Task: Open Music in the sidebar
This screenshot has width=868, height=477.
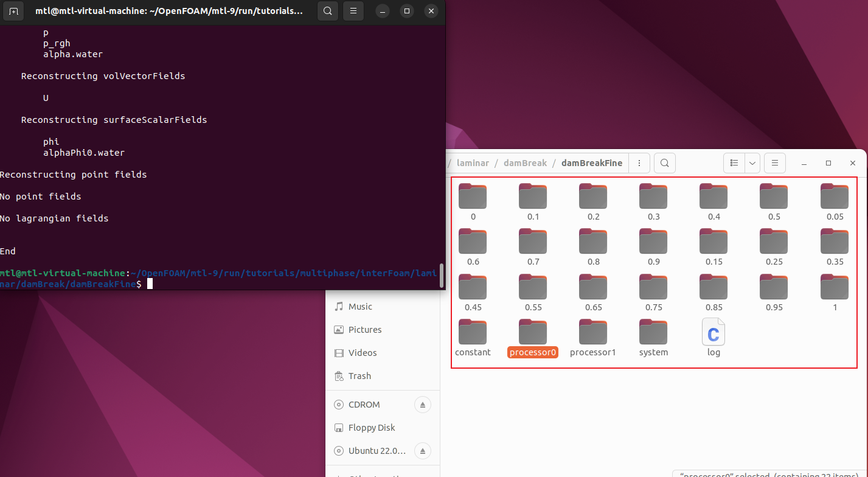Action: [382, 307]
